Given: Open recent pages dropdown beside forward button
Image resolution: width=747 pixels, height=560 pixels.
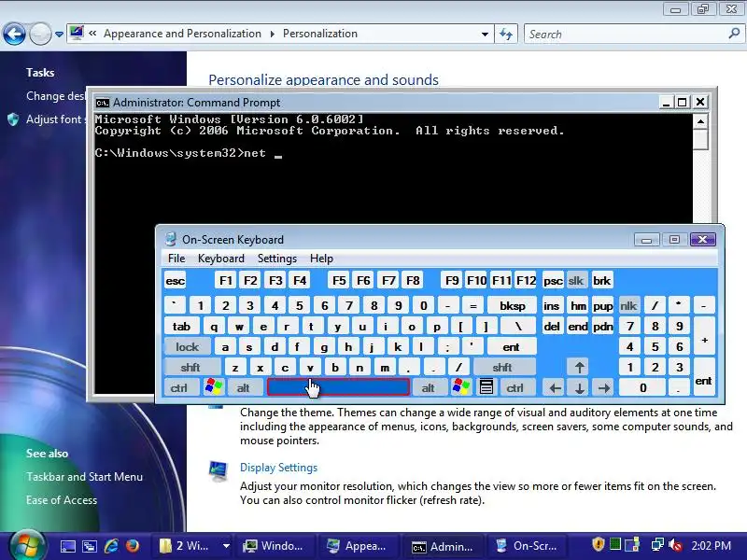Looking at the screenshot, I should (59, 35).
